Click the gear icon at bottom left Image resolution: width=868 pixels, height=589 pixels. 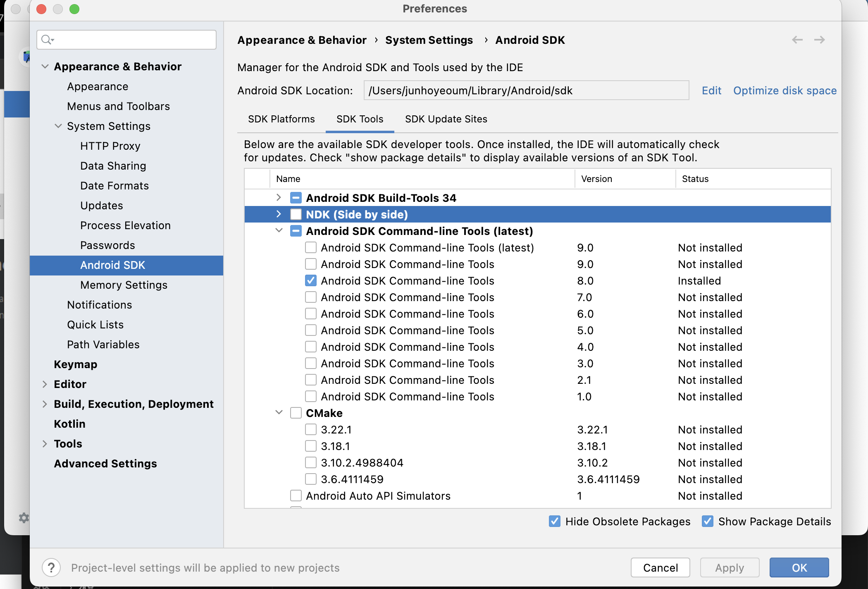pos(24,517)
